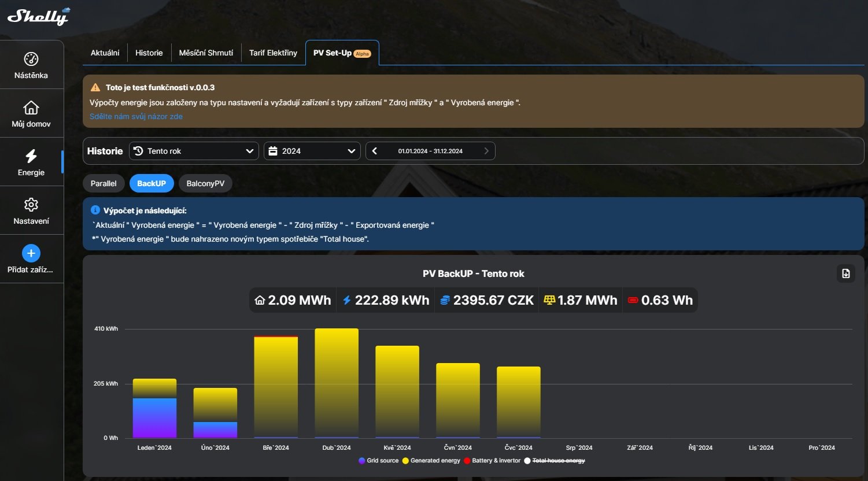Toggle Grid source legend item
Viewport: 868px width, 481px height.
(x=379, y=461)
